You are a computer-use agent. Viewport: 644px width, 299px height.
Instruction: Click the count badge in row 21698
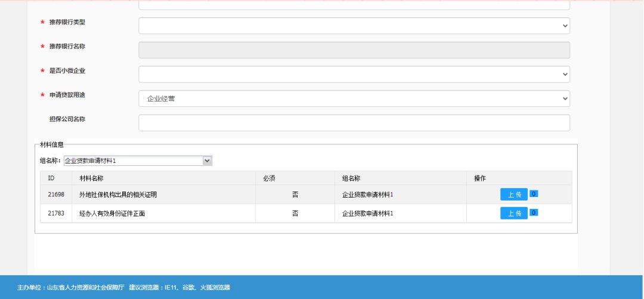pyautogui.click(x=534, y=194)
